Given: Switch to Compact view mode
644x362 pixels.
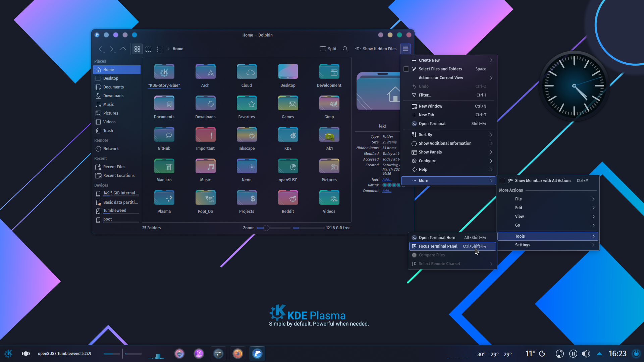Looking at the screenshot, I should [x=149, y=49].
